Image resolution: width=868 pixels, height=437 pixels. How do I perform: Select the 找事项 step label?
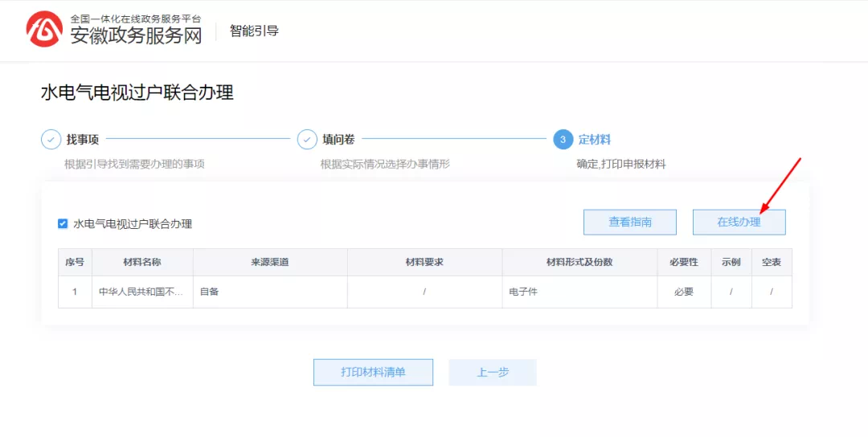tap(83, 140)
